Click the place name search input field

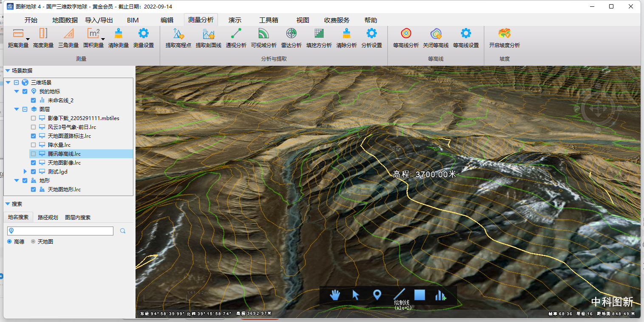coord(60,231)
